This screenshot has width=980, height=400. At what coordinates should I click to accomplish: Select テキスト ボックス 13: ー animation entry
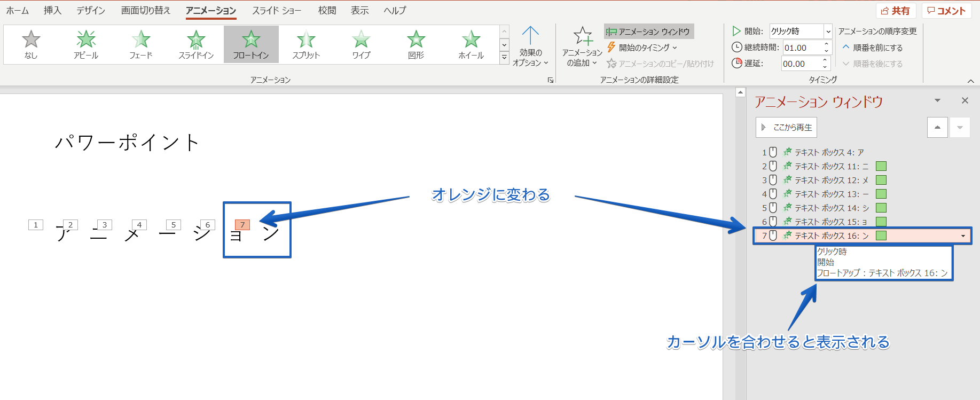(x=863, y=194)
